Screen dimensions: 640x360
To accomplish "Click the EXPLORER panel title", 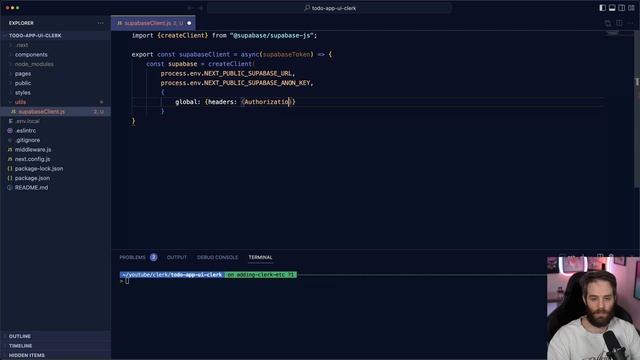I will (x=21, y=23).
